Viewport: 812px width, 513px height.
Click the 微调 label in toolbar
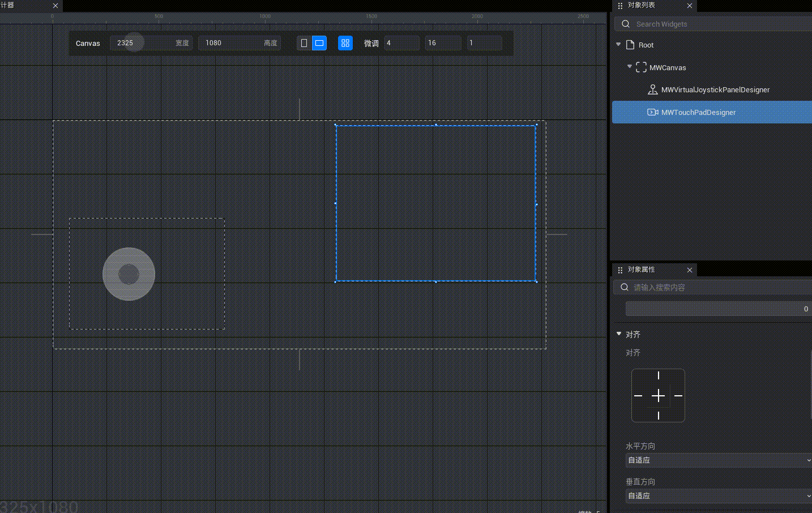click(371, 43)
